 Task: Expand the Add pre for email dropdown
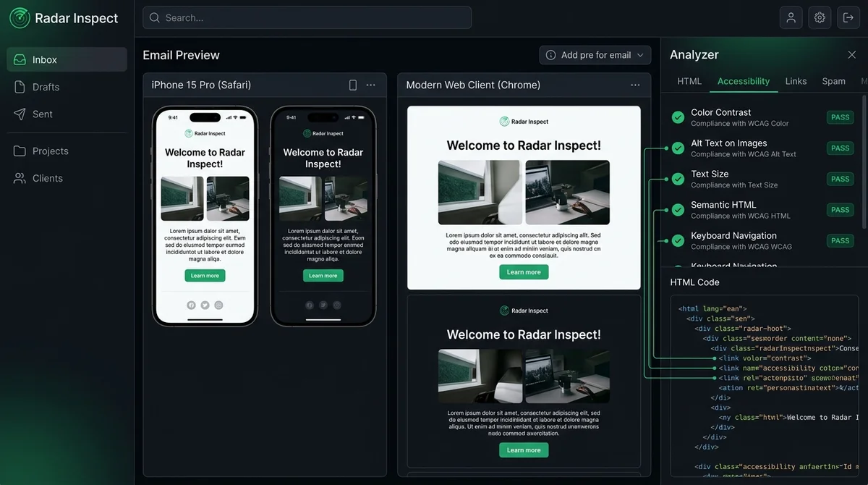(x=595, y=55)
